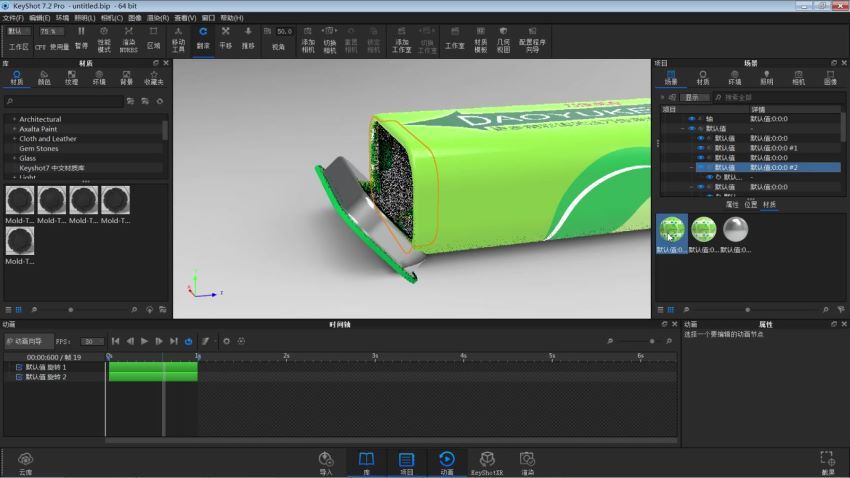
Task: Play the animation in timeline
Action: pyautogui.click(x=144, y=341)
